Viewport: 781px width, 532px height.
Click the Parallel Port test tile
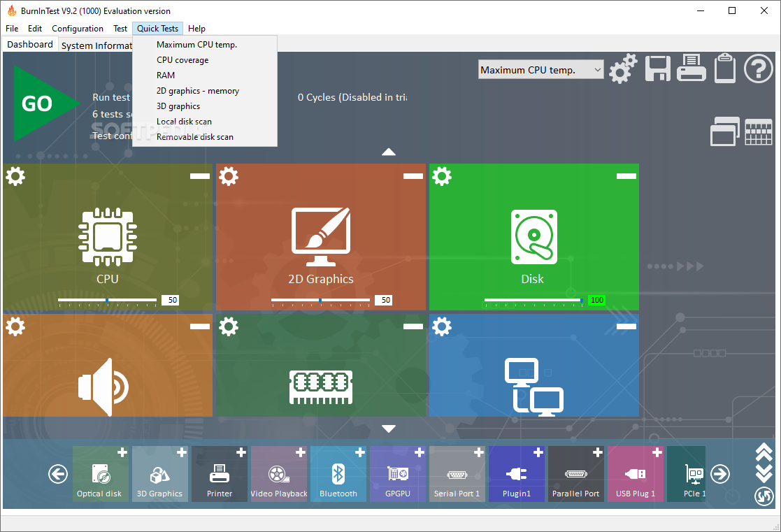[x=576, y=474]
